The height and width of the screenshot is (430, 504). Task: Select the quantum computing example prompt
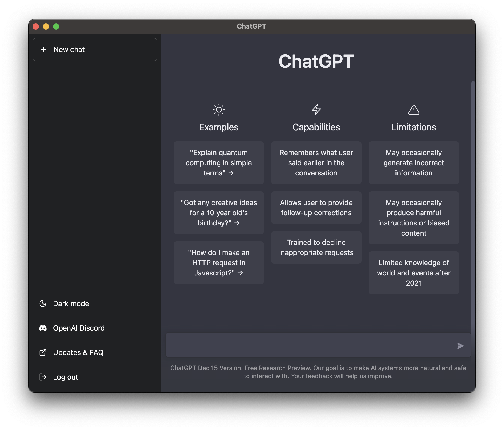coord(219,162)
